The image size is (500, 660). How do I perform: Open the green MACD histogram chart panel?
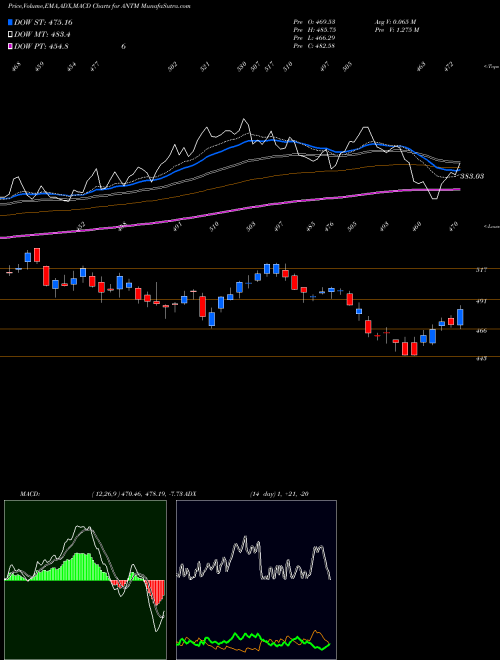pos(85,580)
